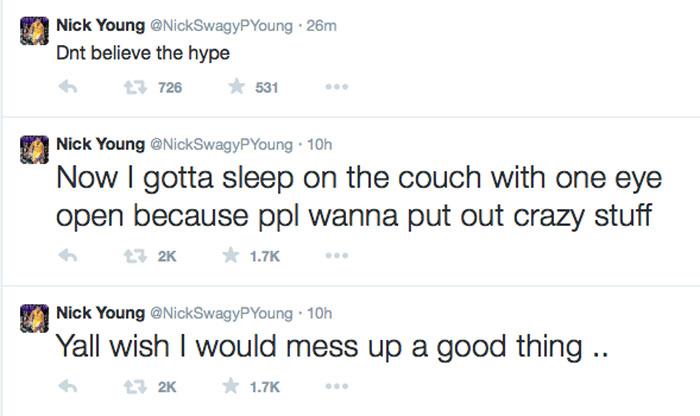Click Nick Young avatar on the couch tweet
The width and height of the screenshot is (700, 416).
click(x=34, y=150)
